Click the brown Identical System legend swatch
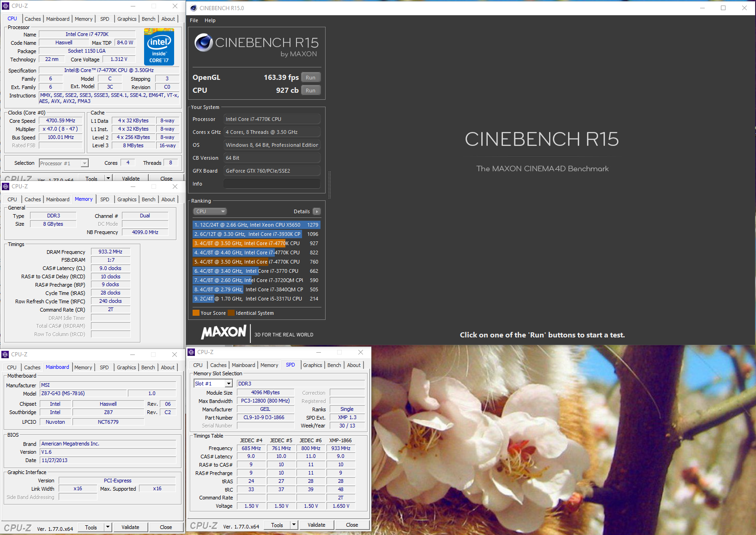 [231, 313]
